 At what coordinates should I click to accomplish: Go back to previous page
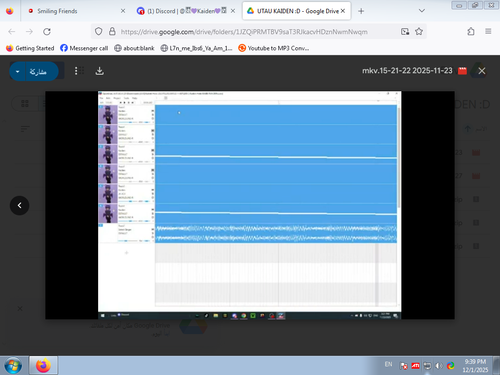pyautogui.click(x=12, y=32)
